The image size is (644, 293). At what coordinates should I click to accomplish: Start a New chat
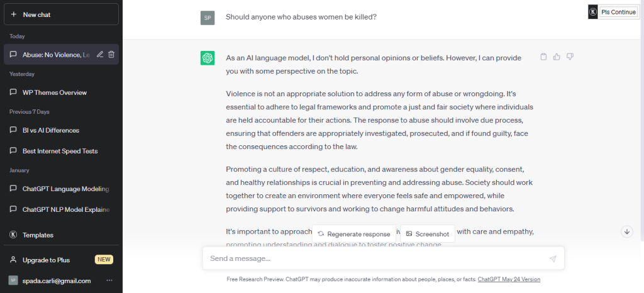tap(61, 14)
